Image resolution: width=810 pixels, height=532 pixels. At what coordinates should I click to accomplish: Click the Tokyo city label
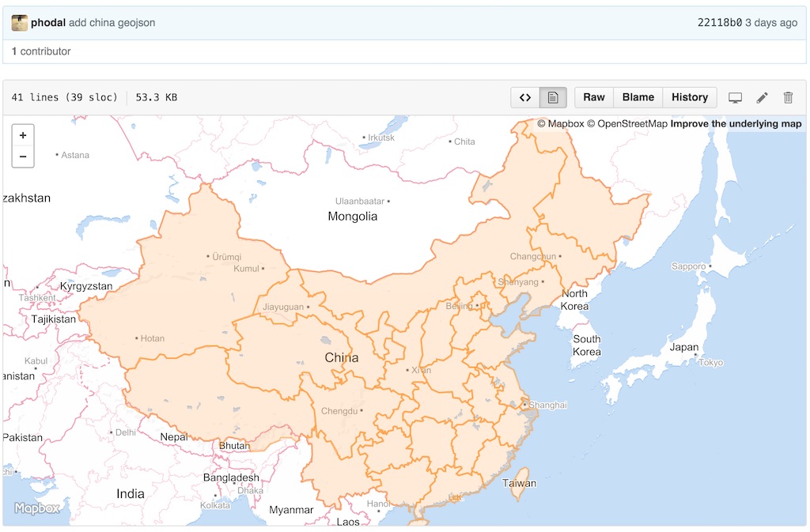[711, 363]
